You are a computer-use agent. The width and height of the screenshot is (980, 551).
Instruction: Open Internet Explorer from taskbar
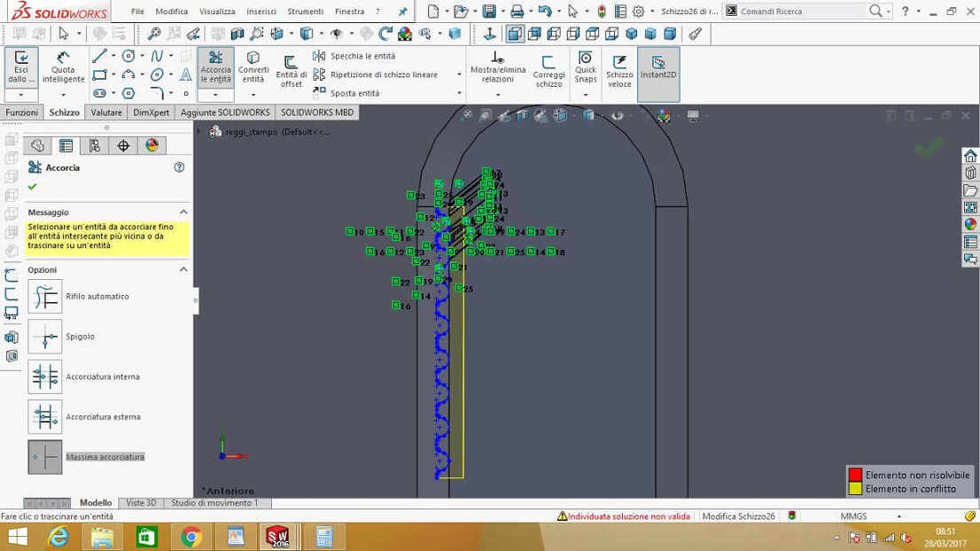58,537
